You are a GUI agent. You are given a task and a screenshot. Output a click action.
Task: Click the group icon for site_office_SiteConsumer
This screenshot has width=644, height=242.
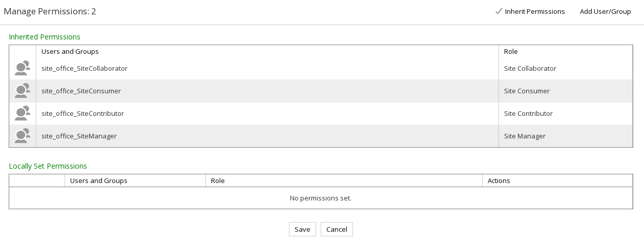click(x=22, y=91)
